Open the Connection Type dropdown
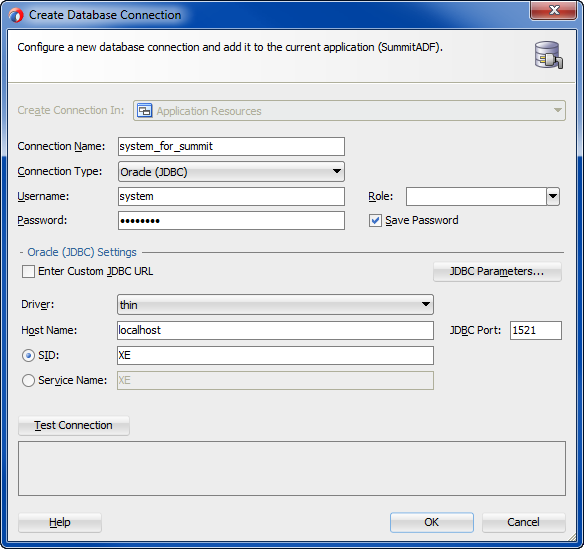Viewport: 584px width, 549px height. (x=231, y=172)
